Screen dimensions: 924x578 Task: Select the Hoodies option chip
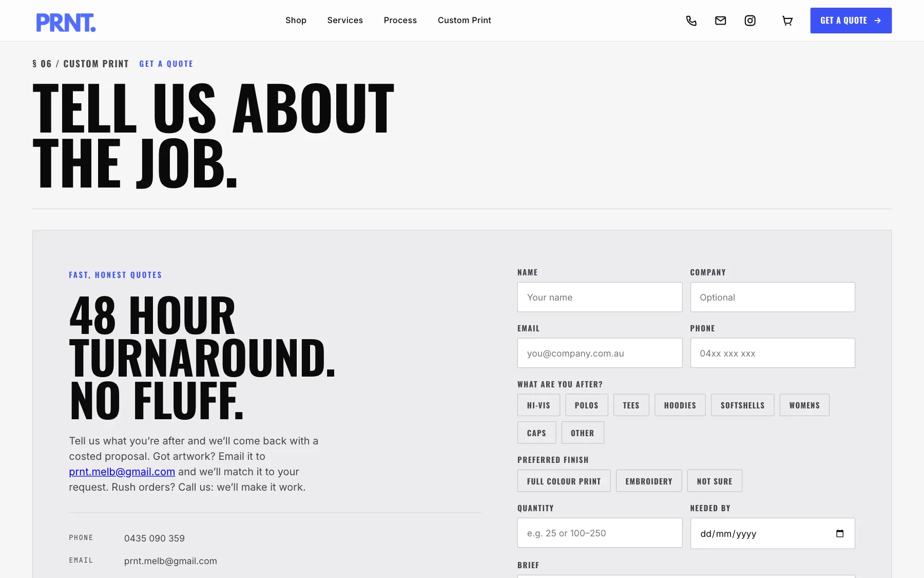coord(680,405)
